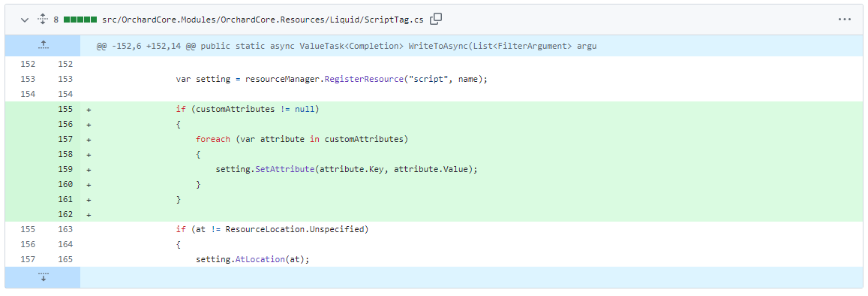Click new line number 161
This screenshot has width=868, height=296.
point(65,199)
